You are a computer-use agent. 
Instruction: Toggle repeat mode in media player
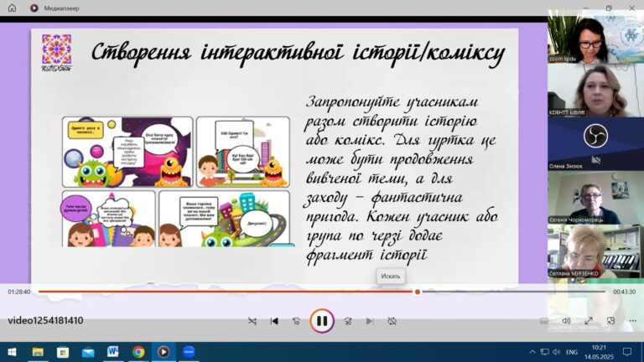[x=392, y=321]
